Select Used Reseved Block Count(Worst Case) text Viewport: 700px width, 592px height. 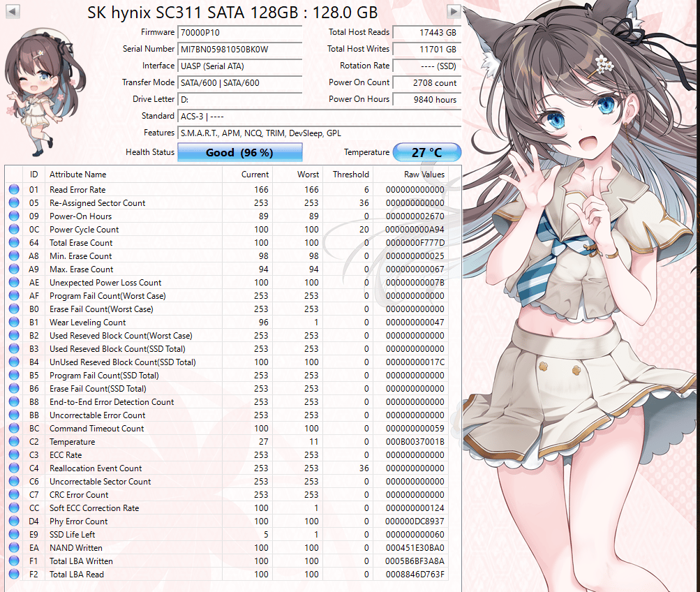pos(121,335)
